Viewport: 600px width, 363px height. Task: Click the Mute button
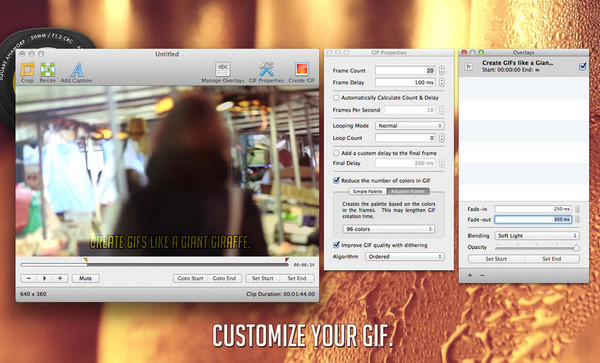pyautogui.click(x=86, y=278)
